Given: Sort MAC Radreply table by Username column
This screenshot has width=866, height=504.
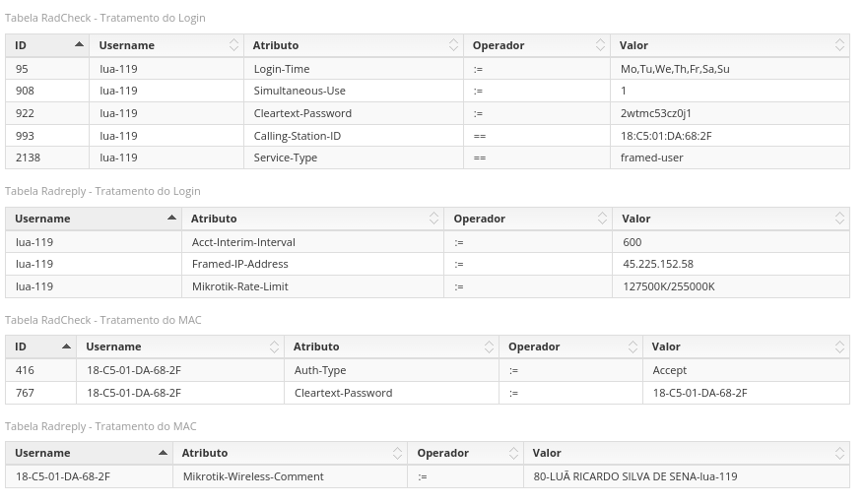Looking at the screenshot, I should (90, 453).
